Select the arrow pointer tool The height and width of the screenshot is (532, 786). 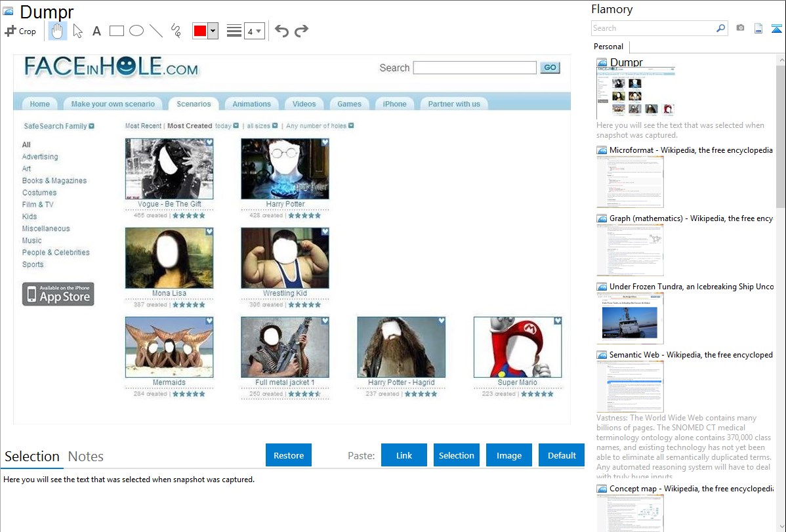pyautogui.click(x=77, y=31)
